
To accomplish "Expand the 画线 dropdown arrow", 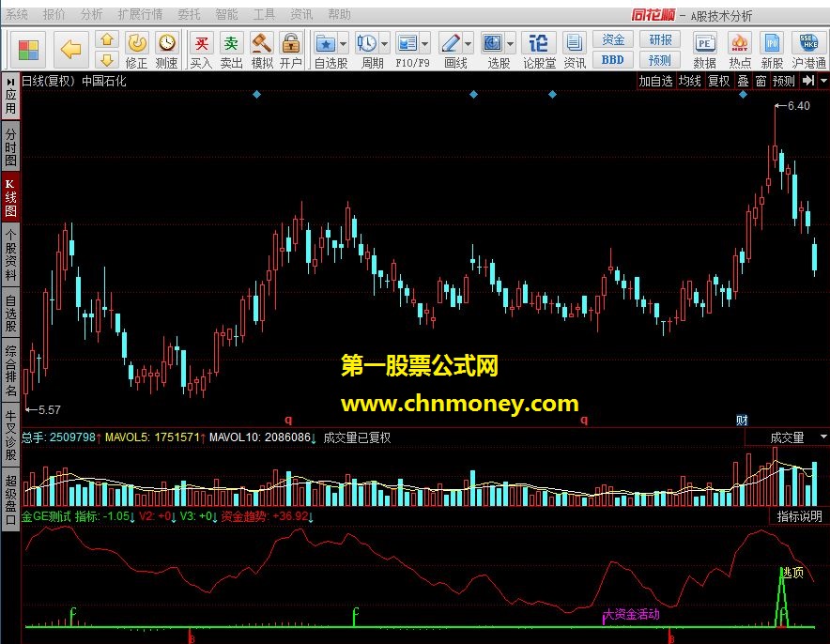I will [468, 43].
